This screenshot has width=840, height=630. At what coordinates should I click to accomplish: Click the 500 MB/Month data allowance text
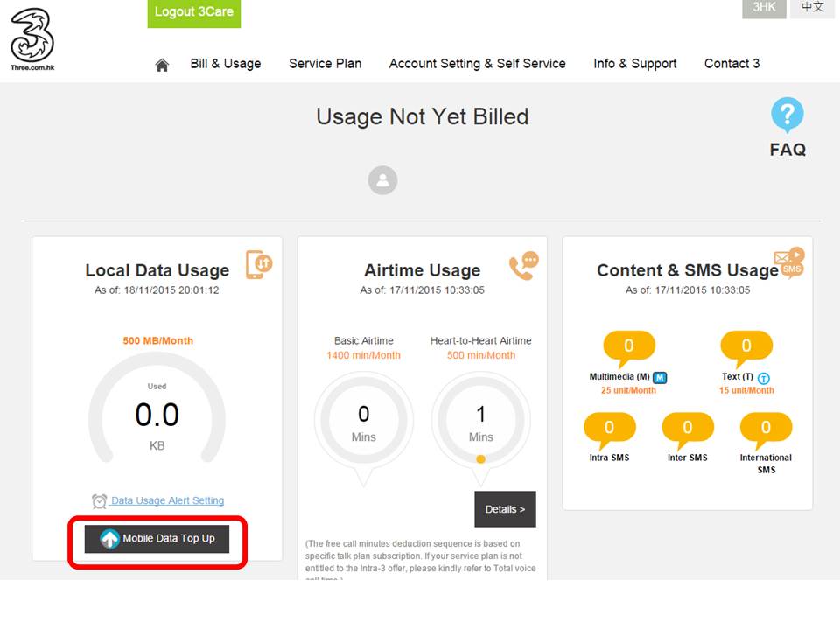click(x=158, y=341)
